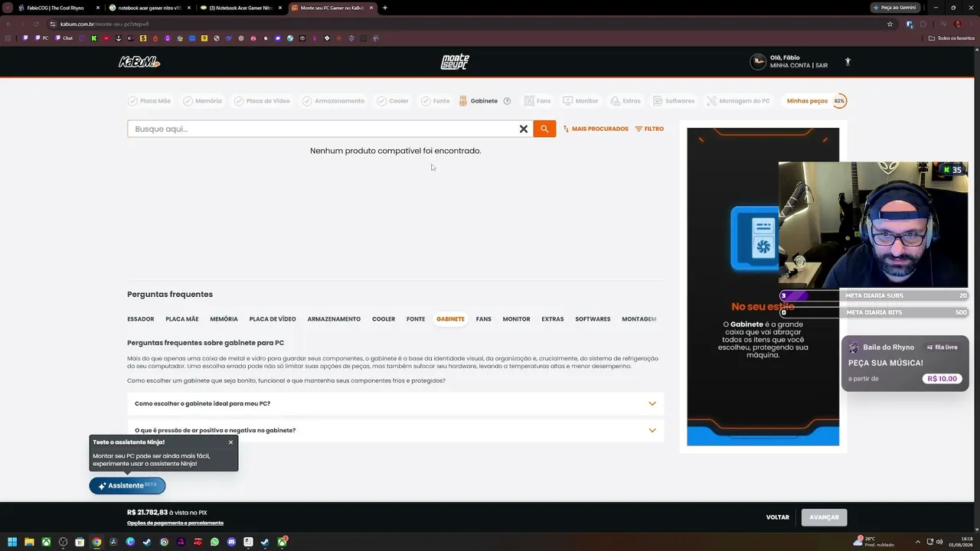Click the Montagem do PC tools icon
Image resolution: width=980 pixels, height=551 pixels.
click(x=711, y=101)
